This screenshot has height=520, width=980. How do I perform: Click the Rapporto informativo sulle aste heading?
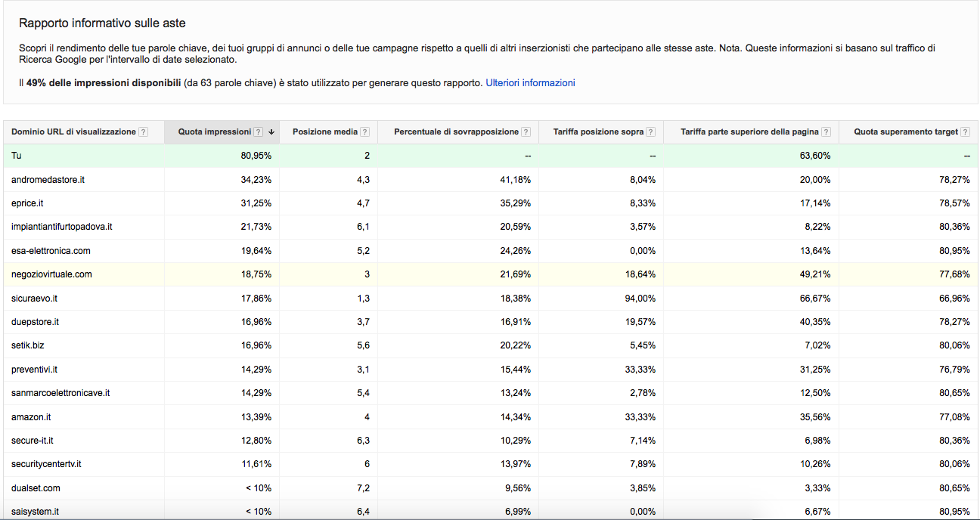[x=102, y=23]
